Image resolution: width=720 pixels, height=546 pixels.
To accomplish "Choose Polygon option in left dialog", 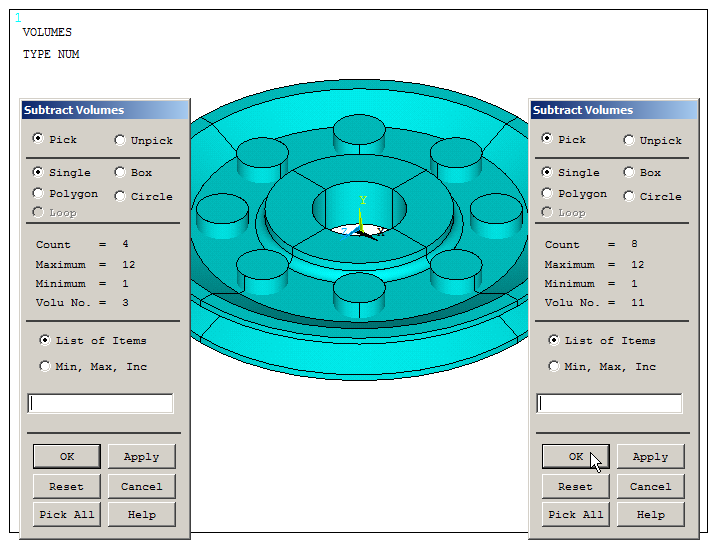I will 38,193.
